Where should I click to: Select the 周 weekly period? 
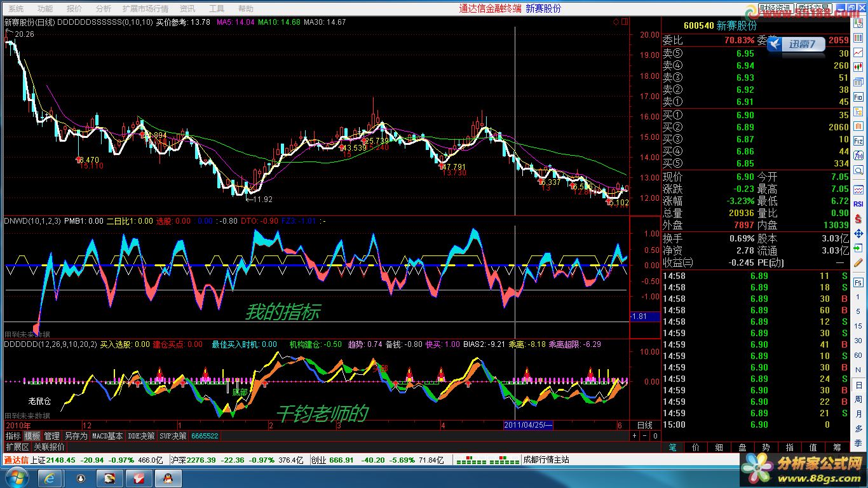pyautogui.click(x=858, y=400)
